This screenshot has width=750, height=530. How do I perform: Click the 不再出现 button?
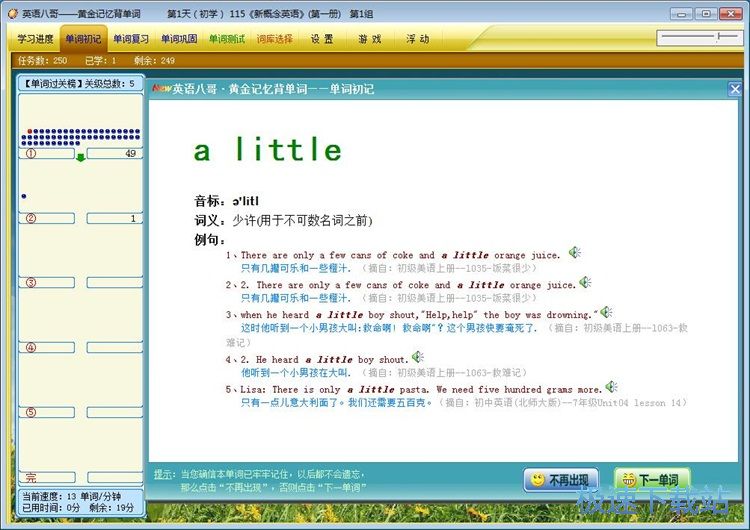[x=561, y=480]
